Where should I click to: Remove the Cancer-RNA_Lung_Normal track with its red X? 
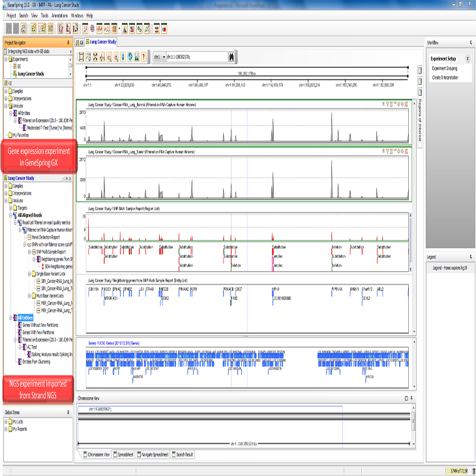coord(407,104)
